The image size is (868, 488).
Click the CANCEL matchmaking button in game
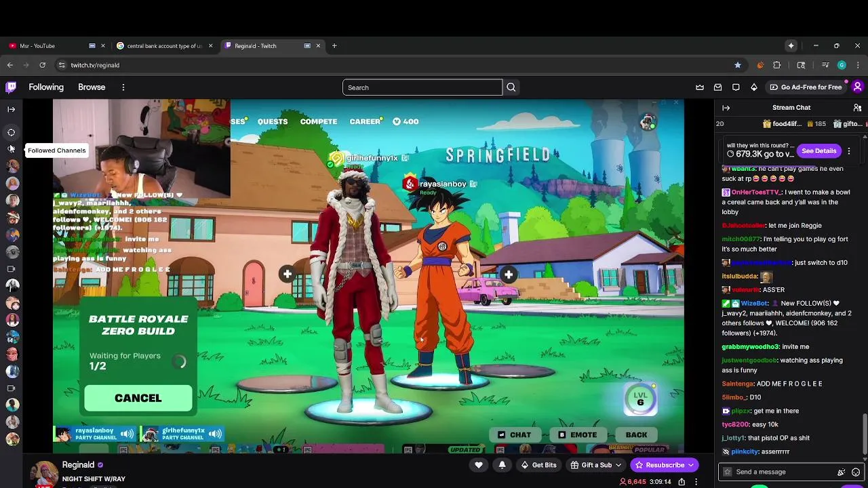(x=138, y=398)
